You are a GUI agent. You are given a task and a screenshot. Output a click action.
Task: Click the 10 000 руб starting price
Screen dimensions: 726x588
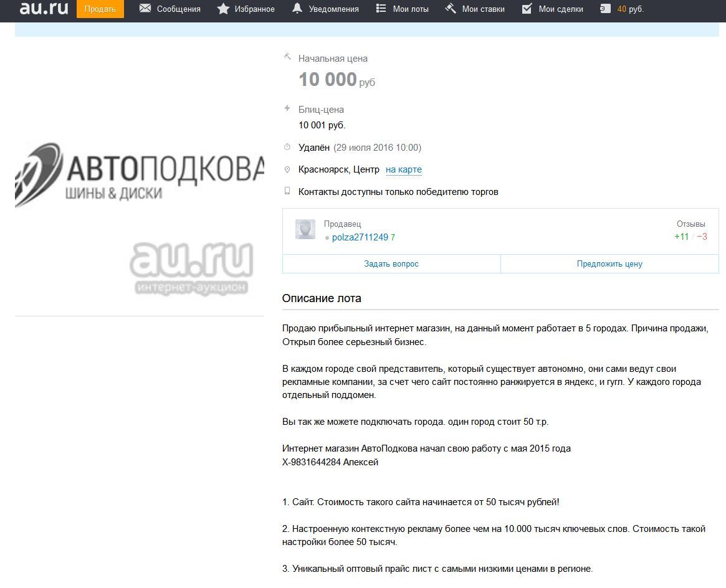click(x=337, y=80)
